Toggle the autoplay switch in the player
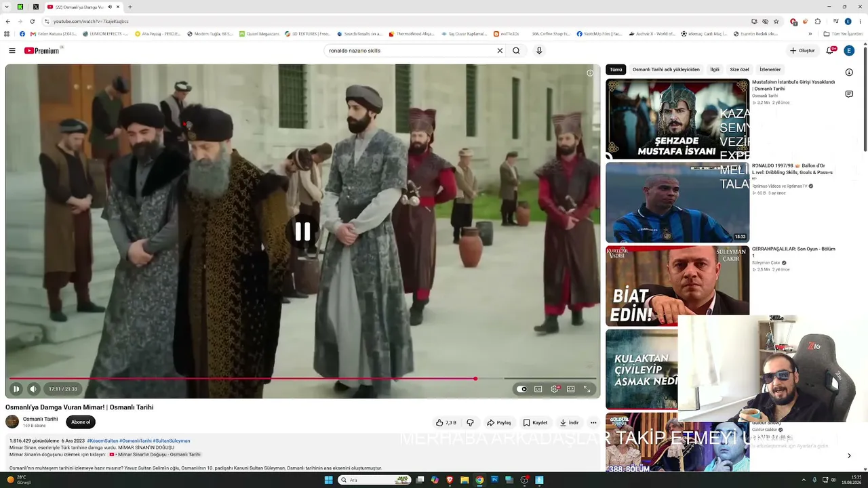The height and width of the screenshot is (488, 868). click(521, 389)
